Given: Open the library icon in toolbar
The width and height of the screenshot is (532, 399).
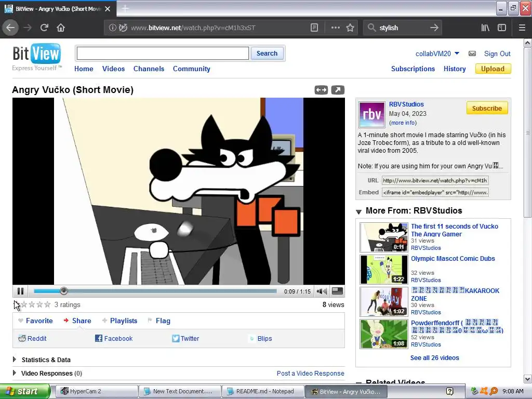Looking at the screenshot, I should click(485, 28).
